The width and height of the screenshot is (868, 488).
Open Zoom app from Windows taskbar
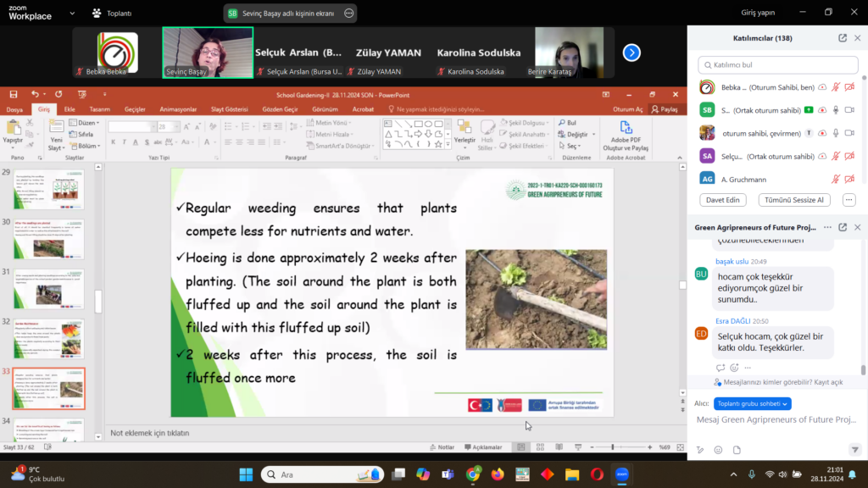pos(621,474)
